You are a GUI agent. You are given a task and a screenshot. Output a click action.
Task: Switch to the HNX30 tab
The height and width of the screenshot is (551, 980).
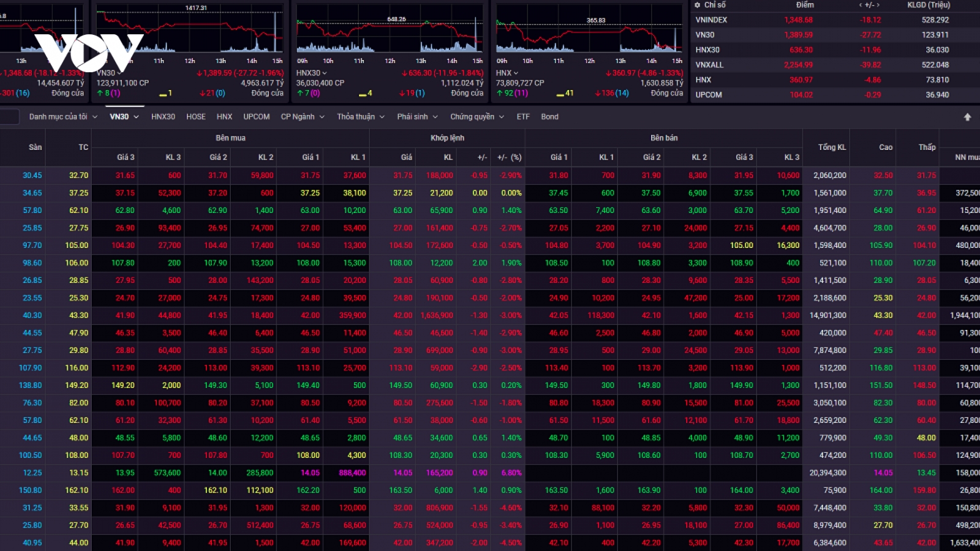(x=163, y=116)
